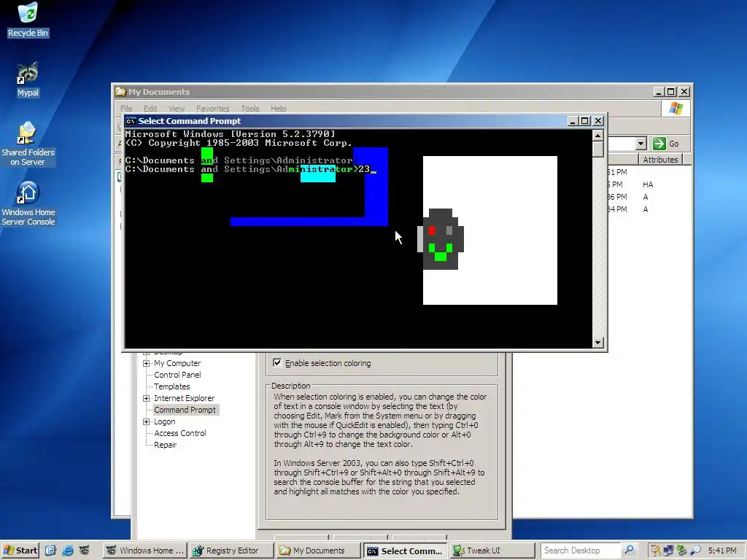This screenshot has height=560, width=747.
Task: Open Shared Folders on Server shortcut
Action: point(28,144)
